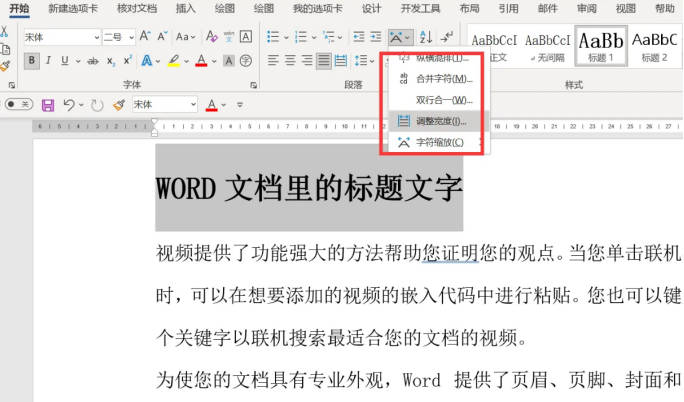Click the copy icon
This screenshot has width=684, height=402.
[x=5, y=49]
